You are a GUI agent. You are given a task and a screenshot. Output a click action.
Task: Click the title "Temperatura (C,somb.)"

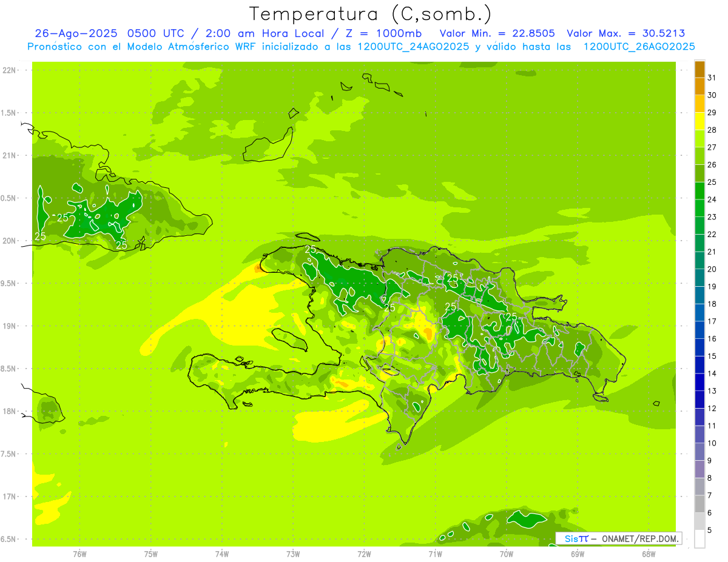(370, 14)
